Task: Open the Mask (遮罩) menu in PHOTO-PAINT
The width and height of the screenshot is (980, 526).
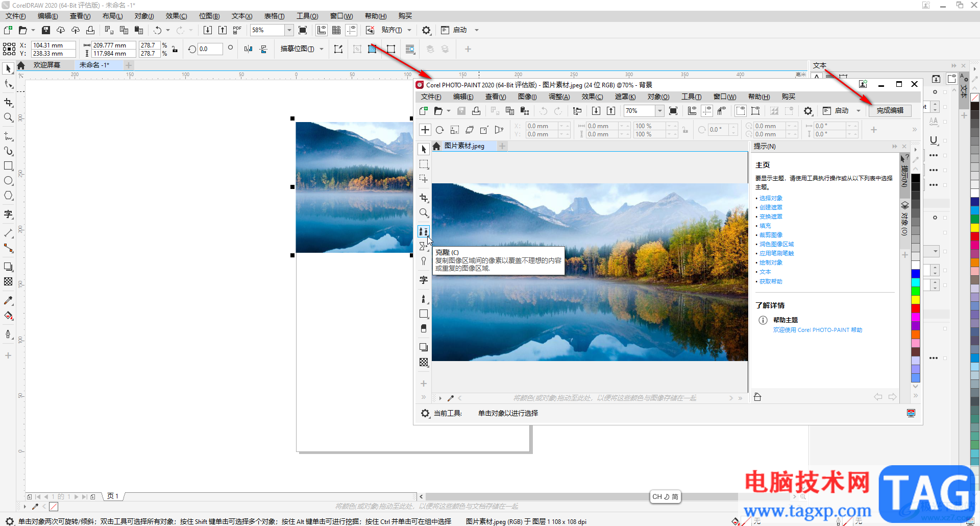Action: 625,97
